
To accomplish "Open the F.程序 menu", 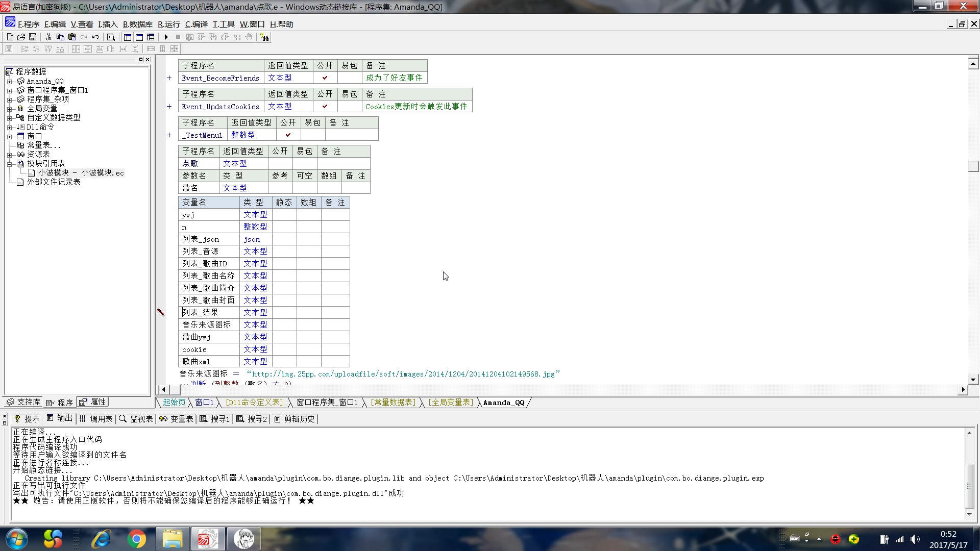I will click(29, 24).
